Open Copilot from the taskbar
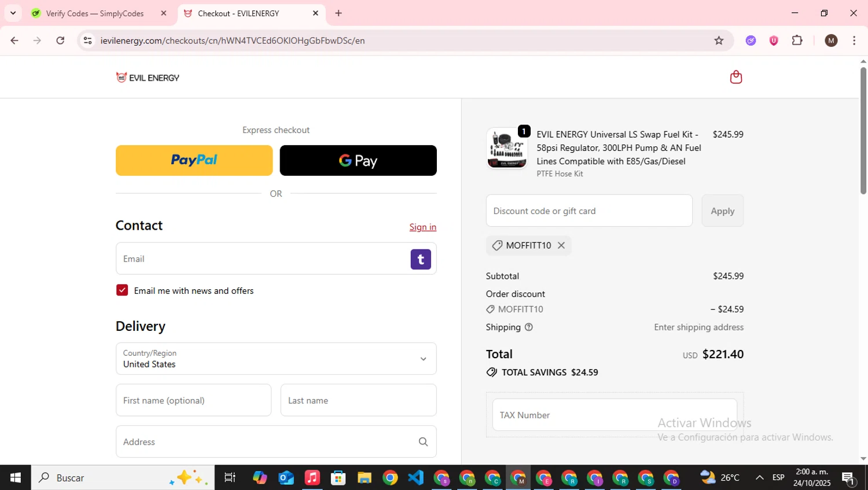 coord(260,478)
